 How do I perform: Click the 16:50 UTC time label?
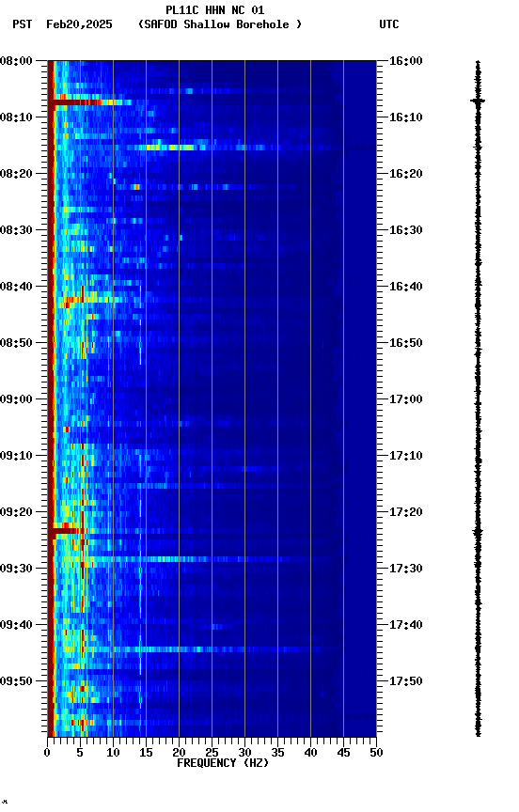pyautogui.click(x=406, y=343)
